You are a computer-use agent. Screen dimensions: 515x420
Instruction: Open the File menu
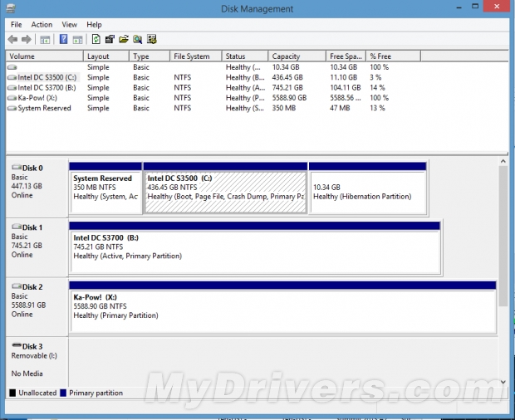[16, 25]
